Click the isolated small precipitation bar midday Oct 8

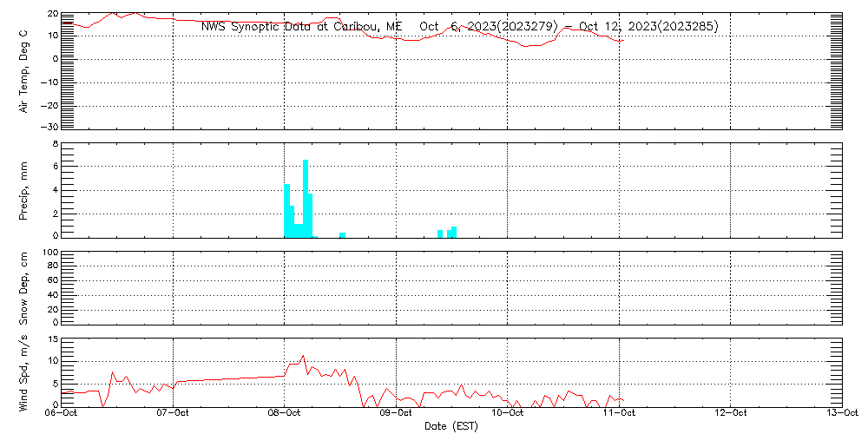pyautogui.click(x=343, y=234)
